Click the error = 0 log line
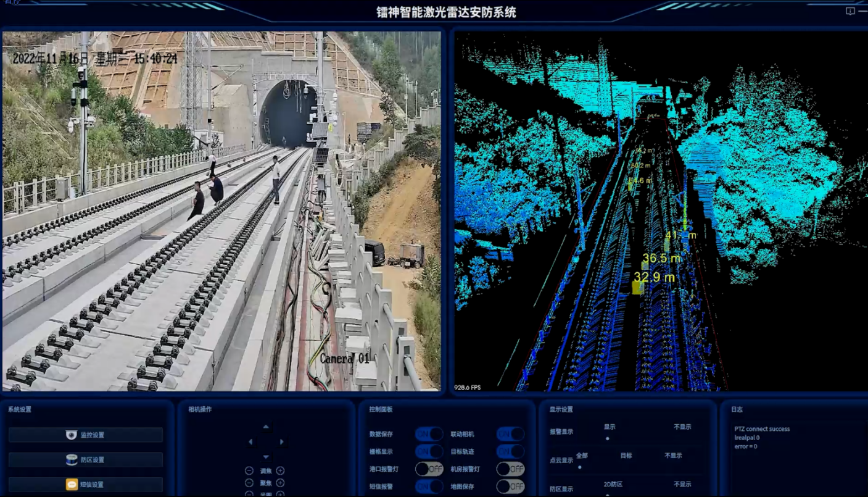Image resolution: width=868 pixels, height=497 pixels. tap(746, 446)
